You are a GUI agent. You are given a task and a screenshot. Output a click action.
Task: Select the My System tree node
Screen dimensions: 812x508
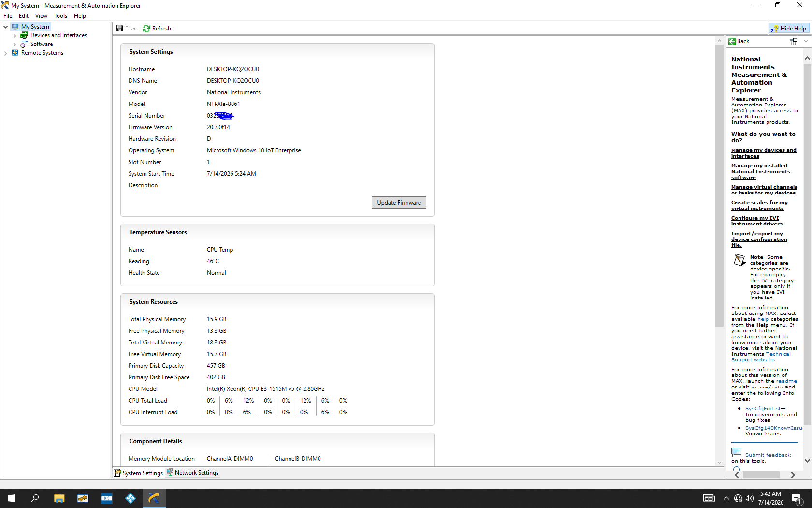pos(35,27)
